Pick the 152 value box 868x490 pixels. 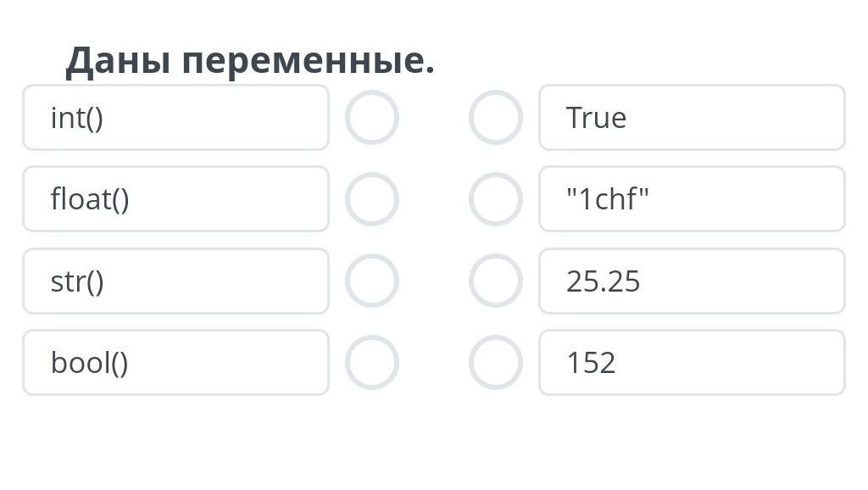point(692,362)
